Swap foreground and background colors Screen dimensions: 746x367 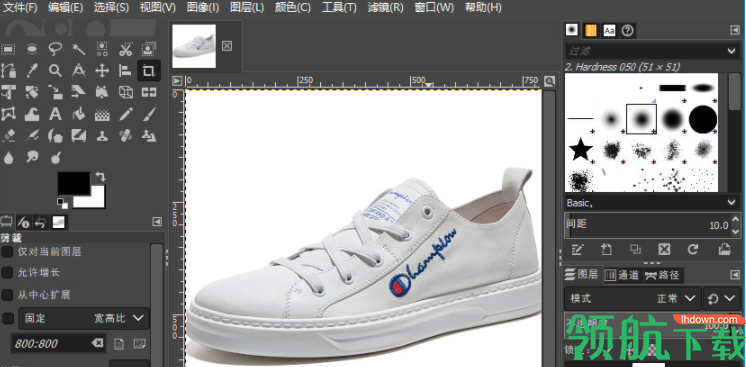(100, 177)
